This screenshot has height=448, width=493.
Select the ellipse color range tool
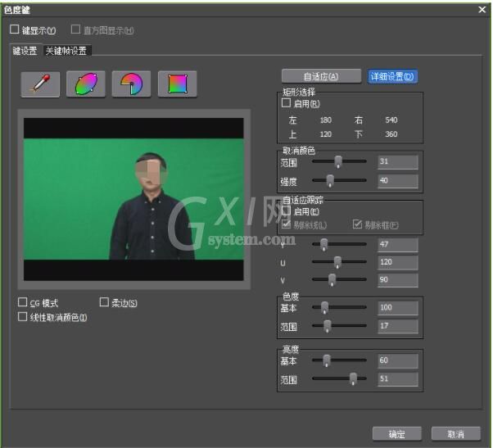[x=86, y=84]
